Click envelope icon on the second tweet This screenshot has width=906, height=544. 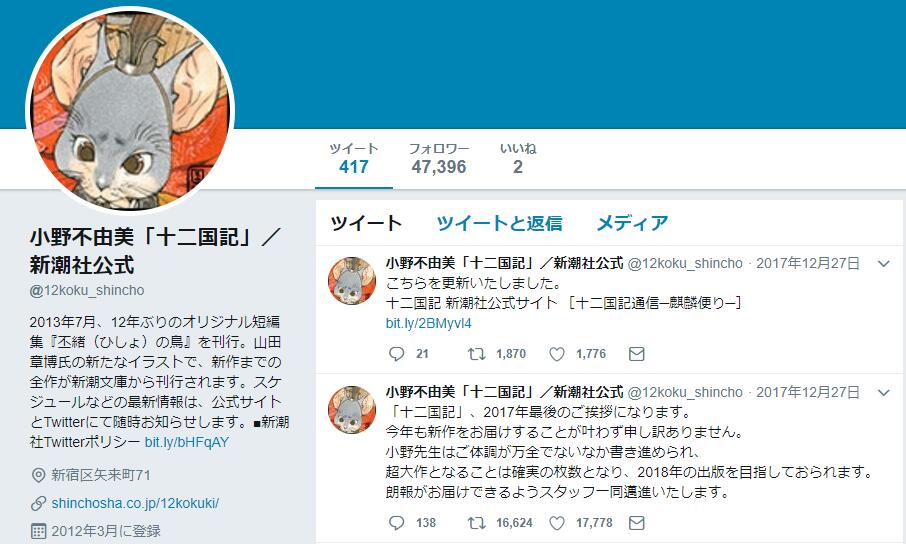coord(636,523)
